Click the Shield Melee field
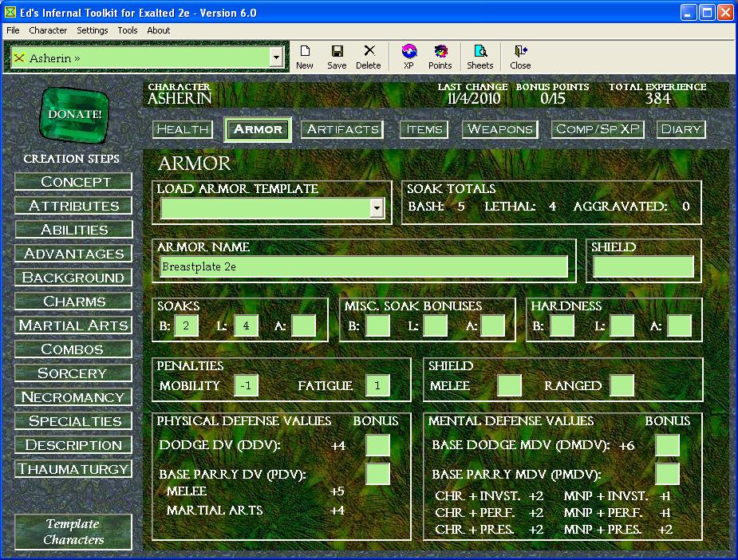Screen dimensions: 738x560 coord(509,386)
